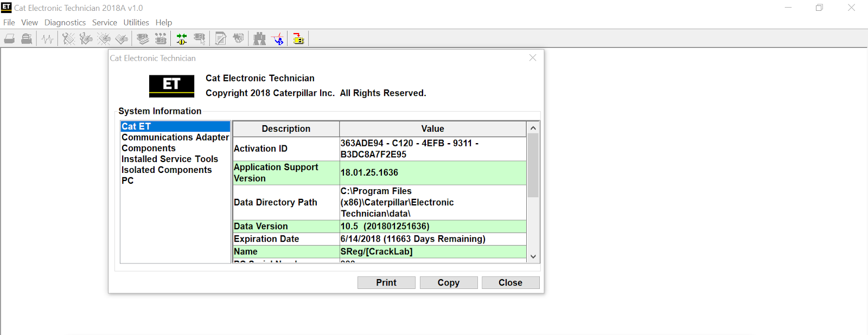Screen dimensions: 868x335
Task: Open Logged Event Codes toolbar icon
Action: tap(122, 38)
